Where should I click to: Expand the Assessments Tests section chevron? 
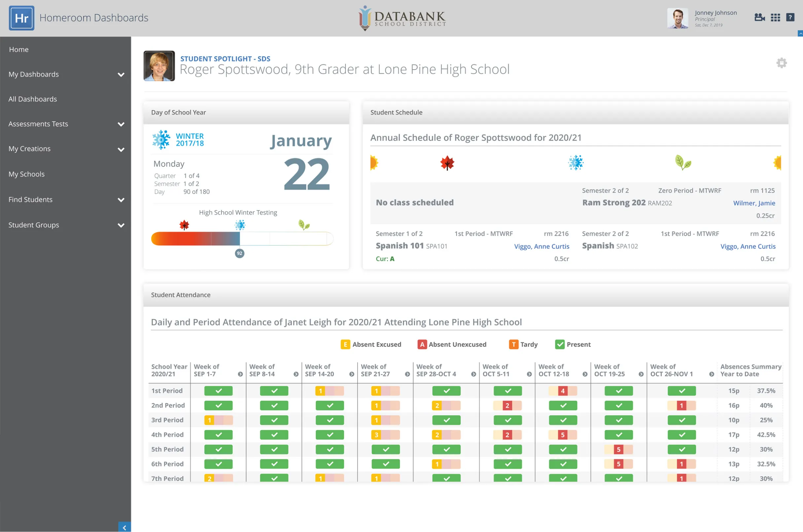tap(121, 124)
